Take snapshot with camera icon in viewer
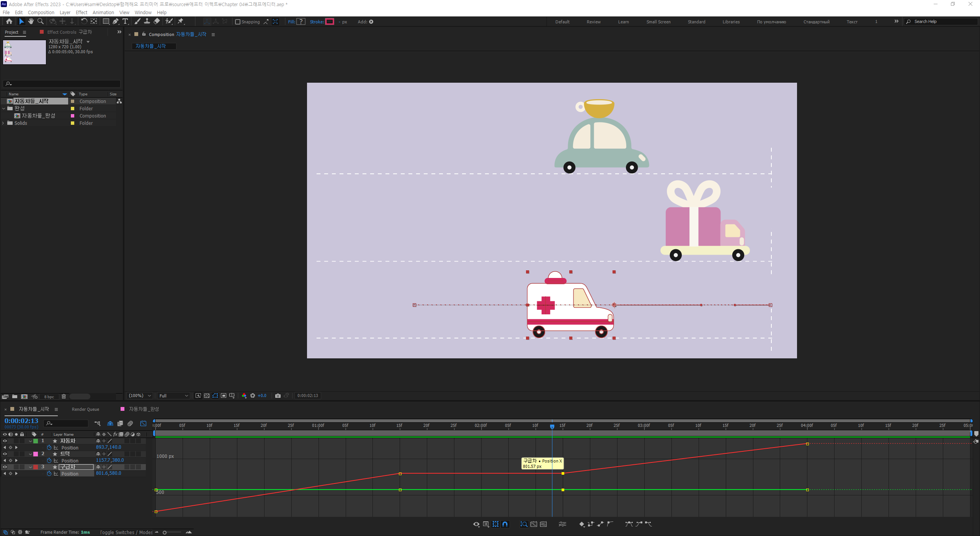 [x=278, y=395]
